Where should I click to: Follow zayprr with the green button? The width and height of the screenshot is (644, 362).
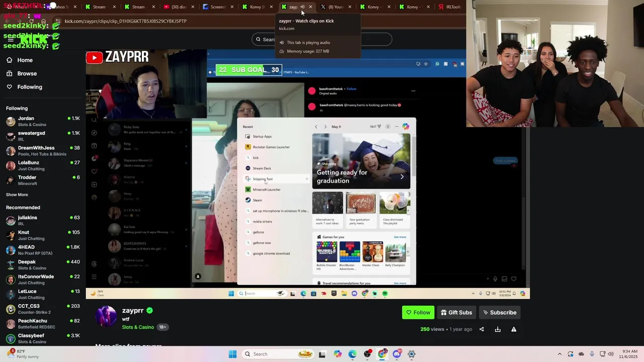(418, 312)
